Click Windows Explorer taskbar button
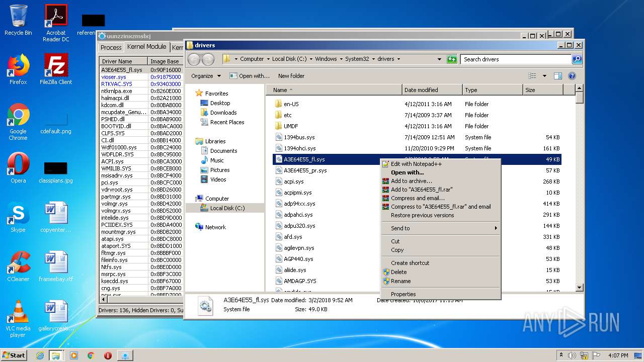 point(56,355)
